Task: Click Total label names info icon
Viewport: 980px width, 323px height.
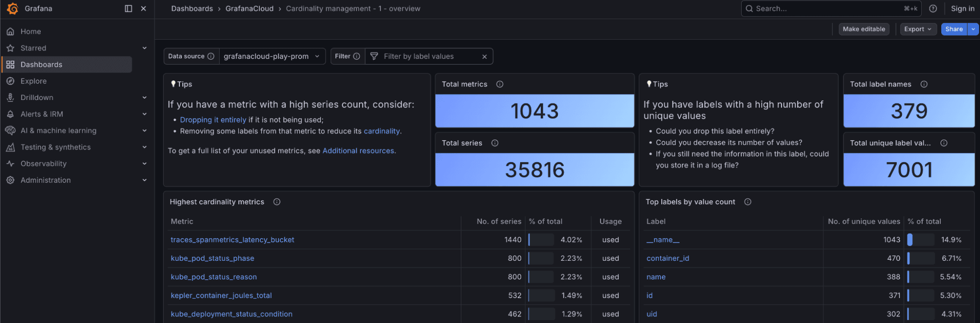Action: point(924,84)
